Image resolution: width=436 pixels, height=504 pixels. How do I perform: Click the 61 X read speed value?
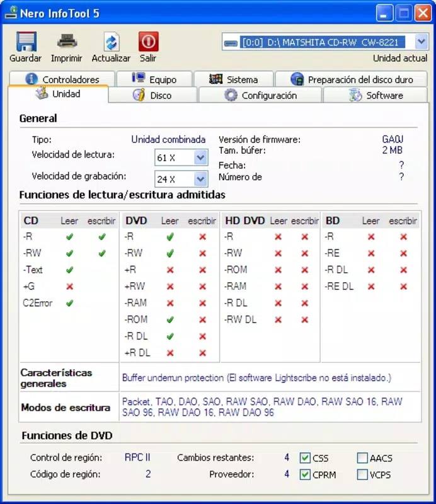166,158
